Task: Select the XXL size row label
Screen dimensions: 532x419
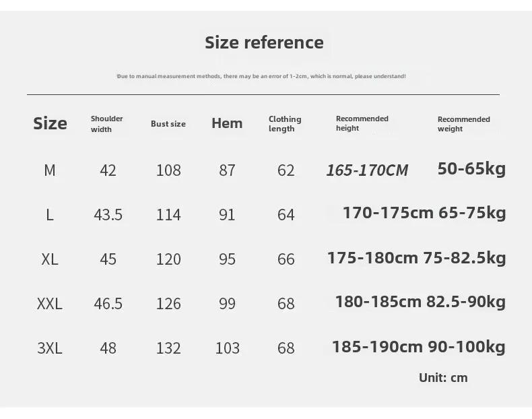Action: (50, 304)
